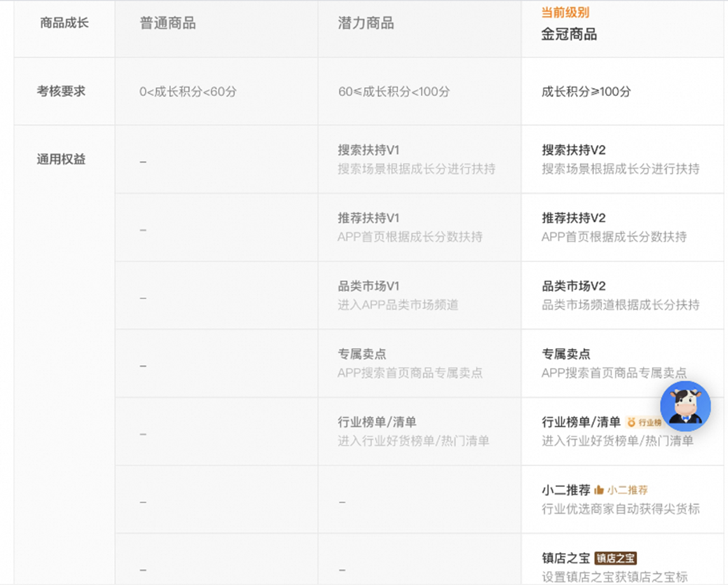Screen dimensions: 728x585
Task: Click the 商品成长 table header
Action: pyautogui.click(x=64, y=24)
